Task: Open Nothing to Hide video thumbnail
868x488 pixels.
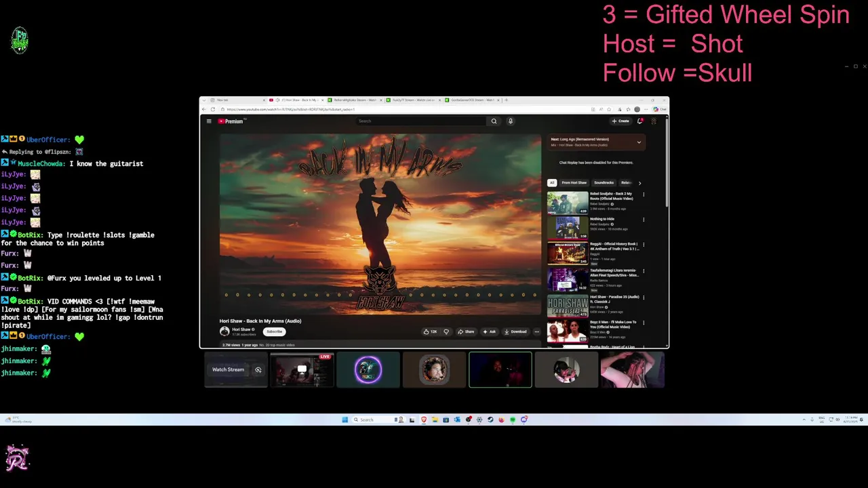Action: point(568,228)
